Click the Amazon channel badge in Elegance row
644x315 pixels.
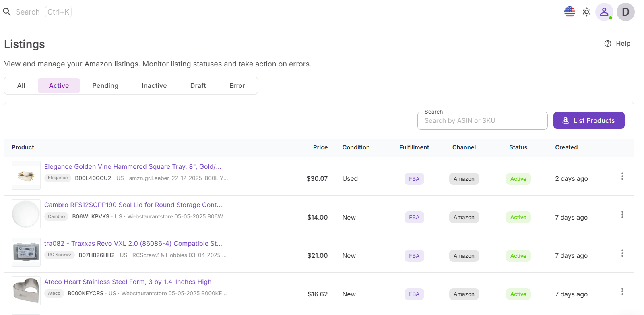(464, 179)
